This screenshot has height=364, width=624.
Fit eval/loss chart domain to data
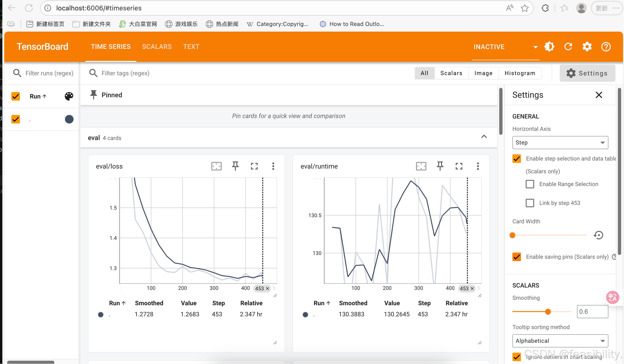216,166
